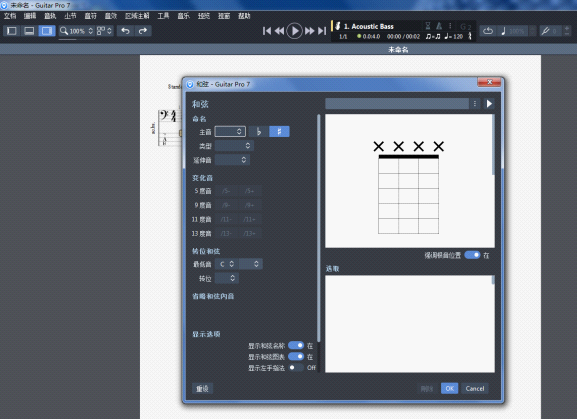Toggle the bottom global view panel icon
This screenshot has height=419, width=577.
point(29,31)
